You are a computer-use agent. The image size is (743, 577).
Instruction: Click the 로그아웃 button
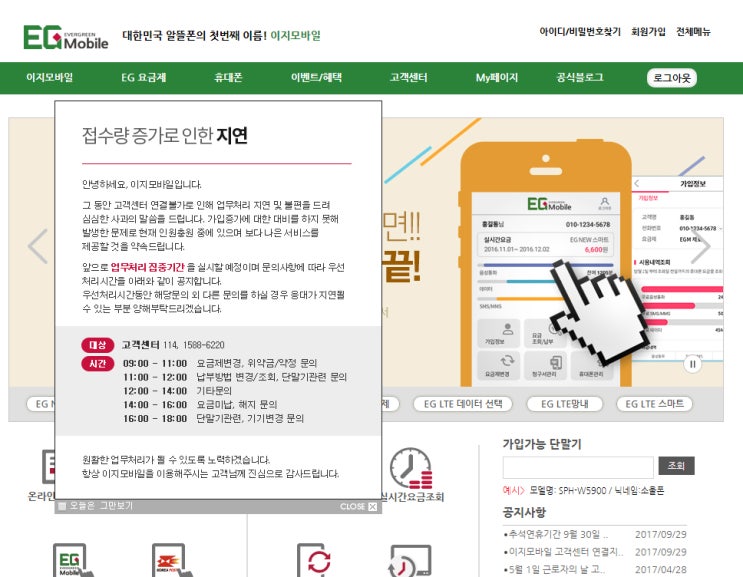coord(671,78)
